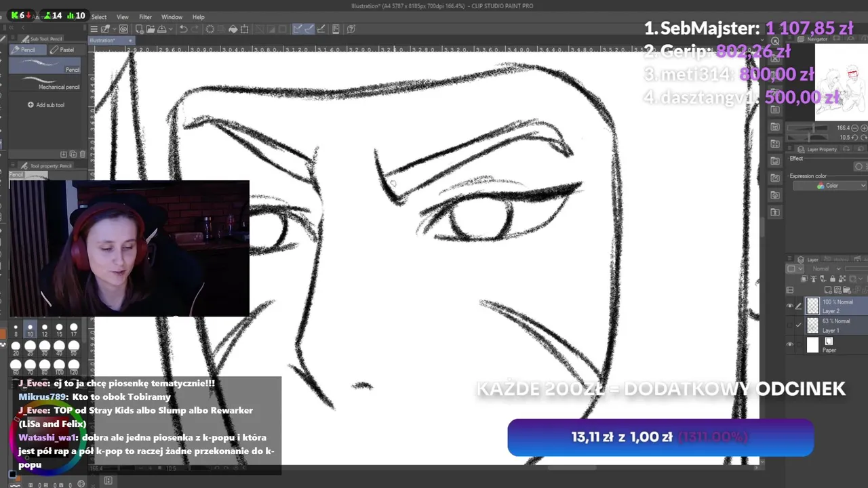Click the Add sub tool plus icon
This screenshot has width=868, height=488.
coord(31,104)
